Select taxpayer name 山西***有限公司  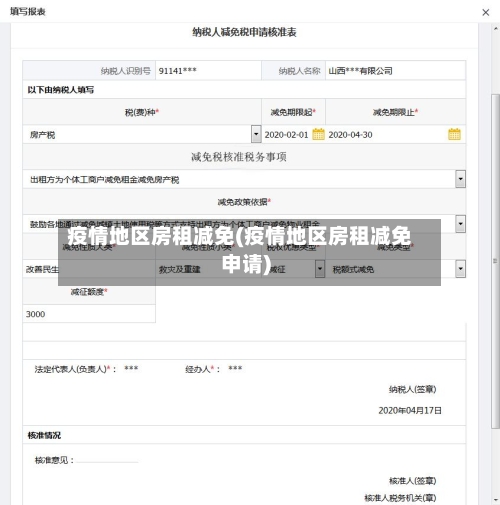pos(360,71)
